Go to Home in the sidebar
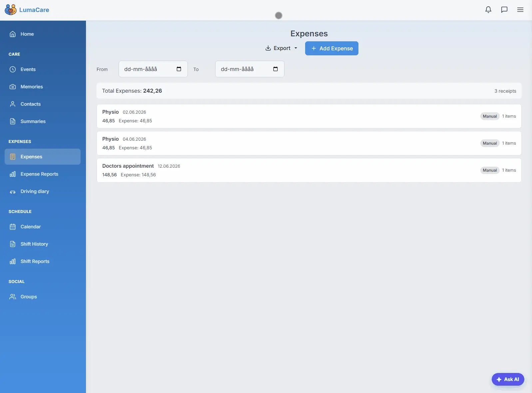Image resolution: width=532 pixels, height=393 pixels. tap(43, 34)
